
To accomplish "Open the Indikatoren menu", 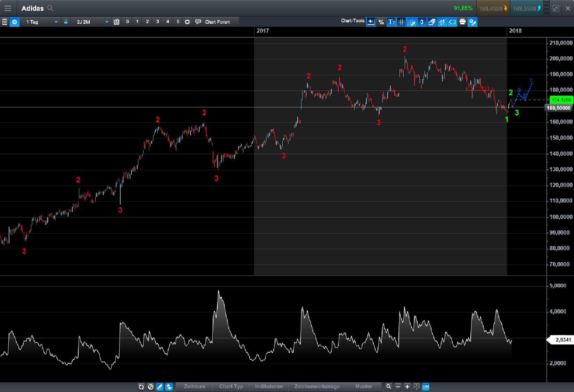I will pyautogui.click(x=269, y=387).
